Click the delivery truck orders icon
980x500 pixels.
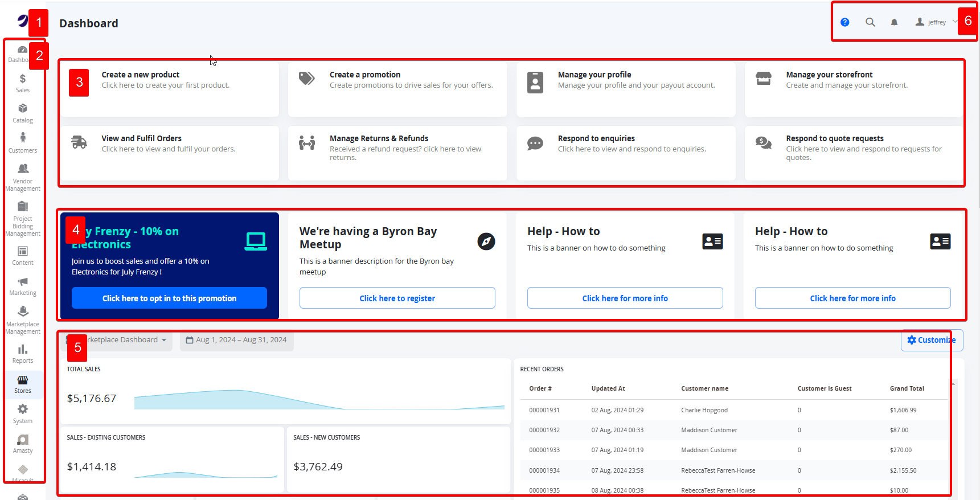click(79, 142)
